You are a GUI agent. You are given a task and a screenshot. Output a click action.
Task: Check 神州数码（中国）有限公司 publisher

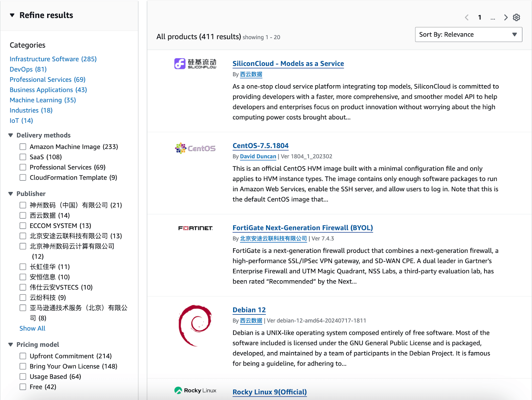(x=23, y=205)
